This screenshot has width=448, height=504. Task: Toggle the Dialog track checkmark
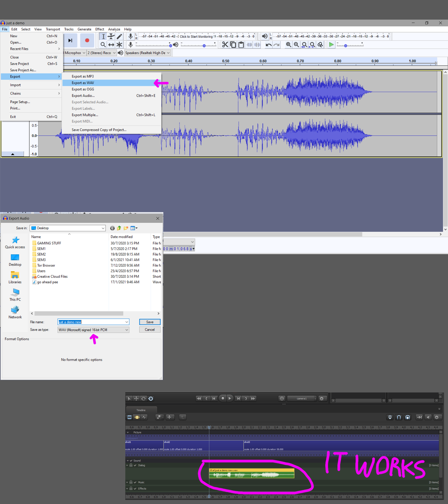pos(135,465)
